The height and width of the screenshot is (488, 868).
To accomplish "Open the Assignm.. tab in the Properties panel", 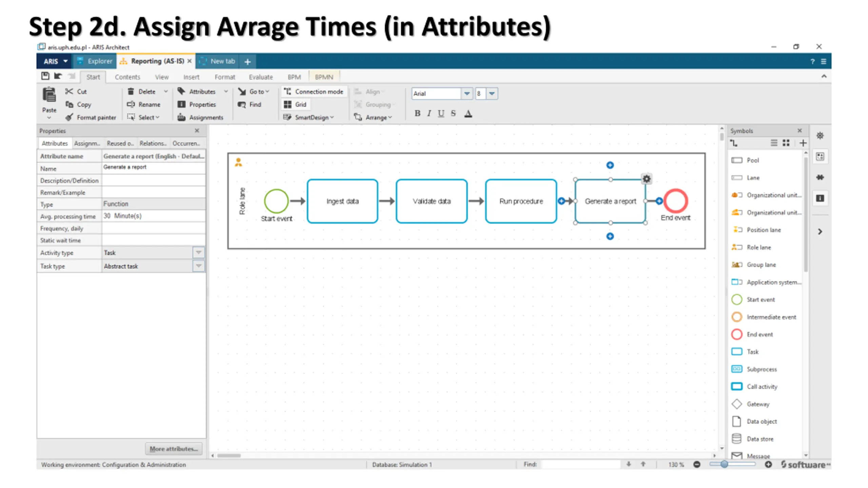I will (x=87, y=143).
